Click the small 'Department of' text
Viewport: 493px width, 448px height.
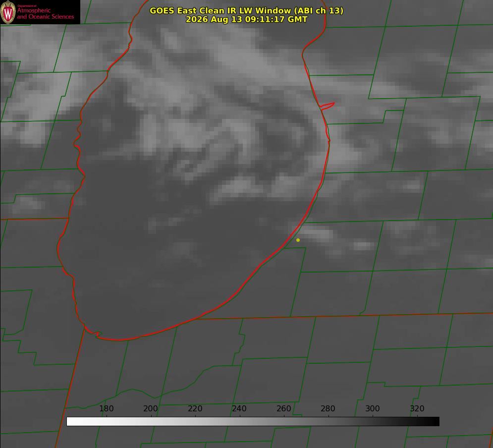coord(27,6)
